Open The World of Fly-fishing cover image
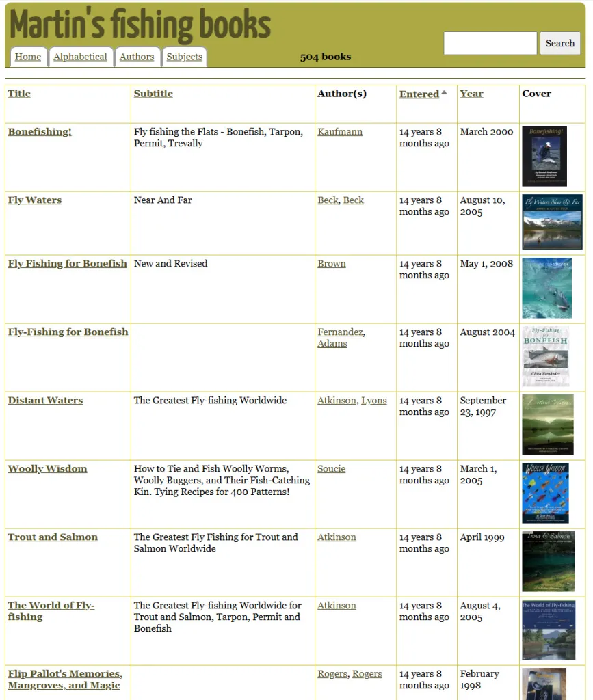This screenshot has width=593, height=700. (x=548, y=630)
